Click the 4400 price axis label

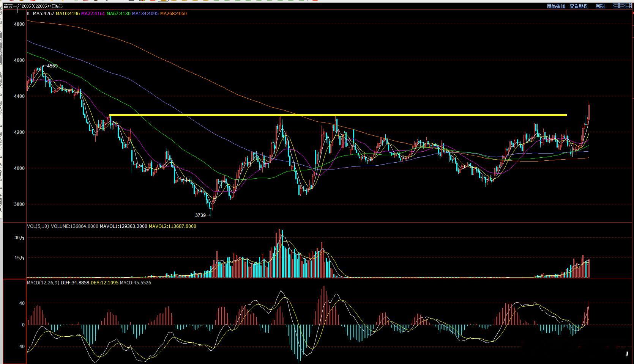[19, 96]
